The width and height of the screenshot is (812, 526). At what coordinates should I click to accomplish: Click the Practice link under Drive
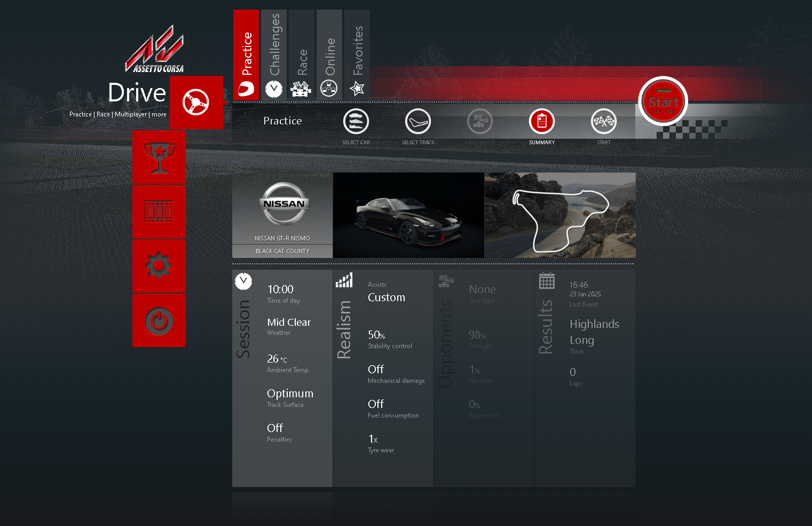click(81, 114)
